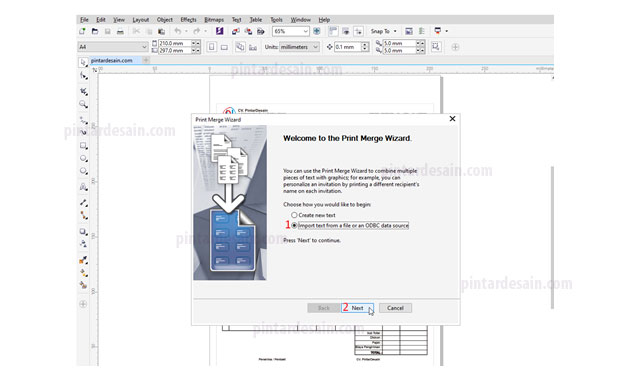630x380 pixels.
Task: Select the Polygon tool
Action: (x=83, y=171)
